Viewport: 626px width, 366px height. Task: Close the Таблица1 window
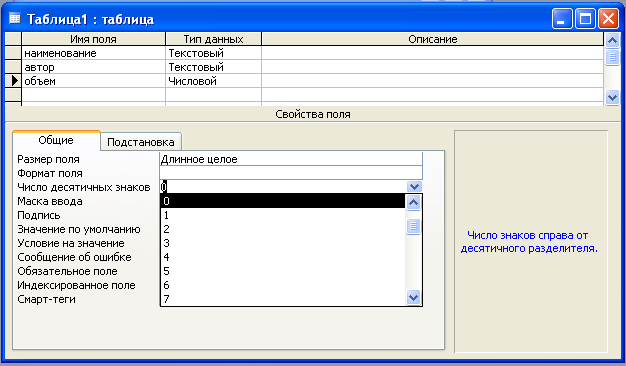coord(608,19)
